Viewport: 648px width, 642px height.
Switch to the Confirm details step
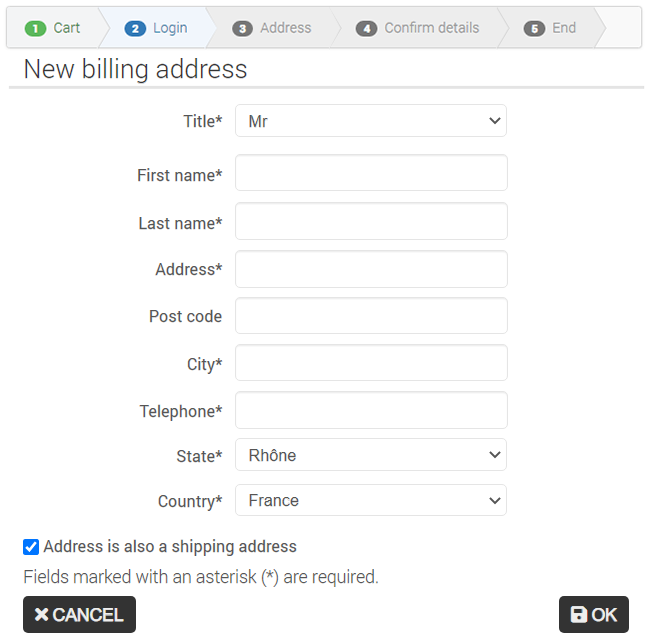[417, 28]
